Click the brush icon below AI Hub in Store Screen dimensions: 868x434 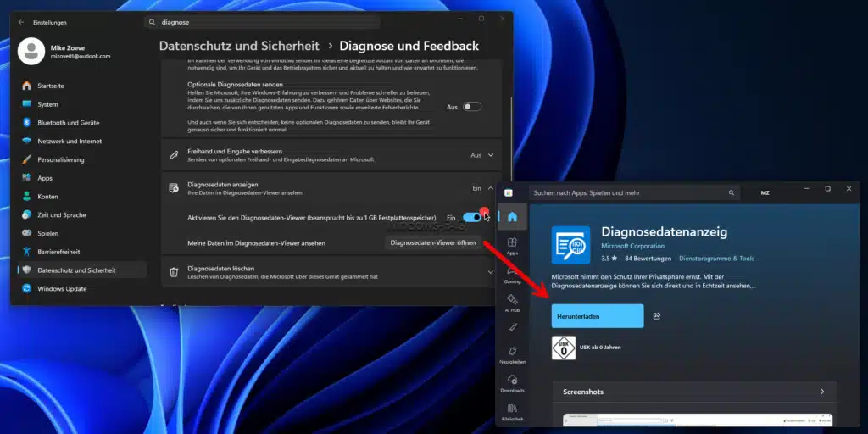click(x=512, y=328)
